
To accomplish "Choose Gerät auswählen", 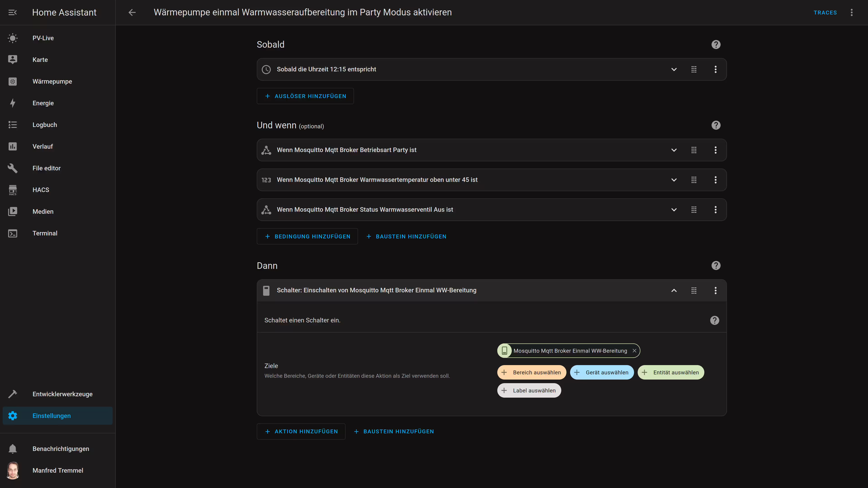I will pyautogui.click(x=602, y=373).
